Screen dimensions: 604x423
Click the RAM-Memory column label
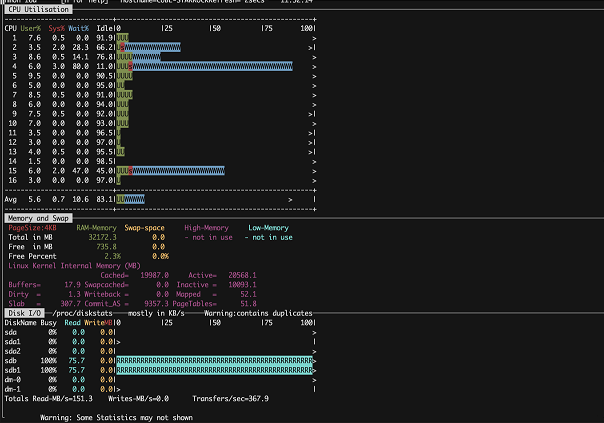click(x=96, y=228)
